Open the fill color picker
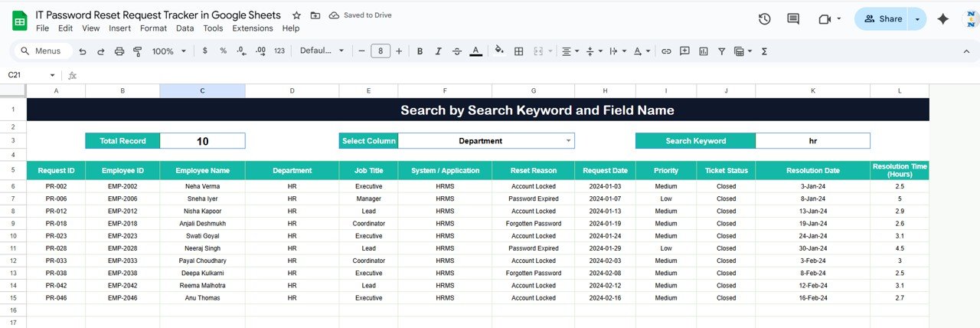 coord(499,51)
